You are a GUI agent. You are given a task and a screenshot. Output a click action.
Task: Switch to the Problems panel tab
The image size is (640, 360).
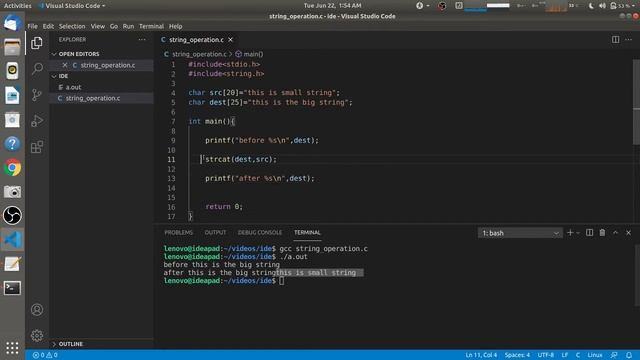point(178,233)
